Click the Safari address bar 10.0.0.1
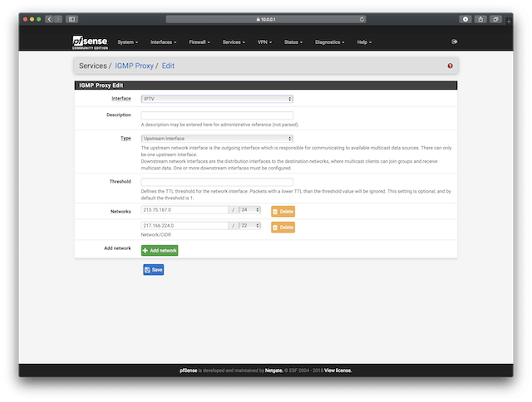The width and height of the screenshot is (532, 402). click(x=266, y=19)
